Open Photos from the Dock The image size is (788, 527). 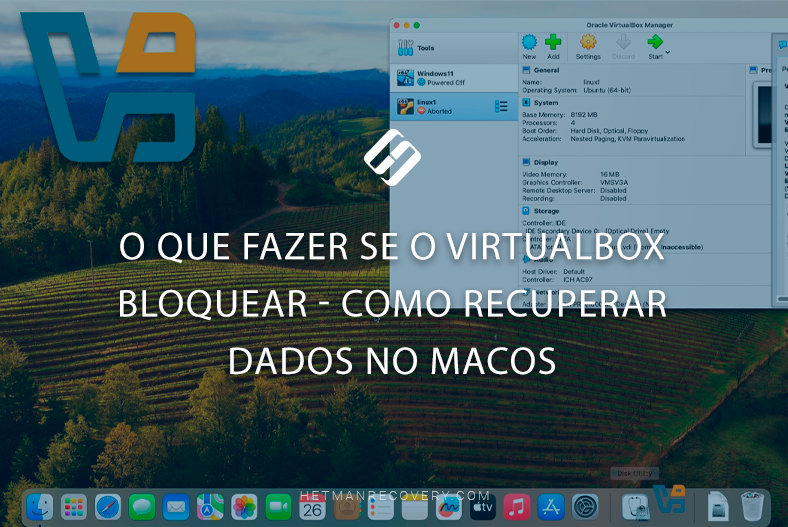click(244, 506)
